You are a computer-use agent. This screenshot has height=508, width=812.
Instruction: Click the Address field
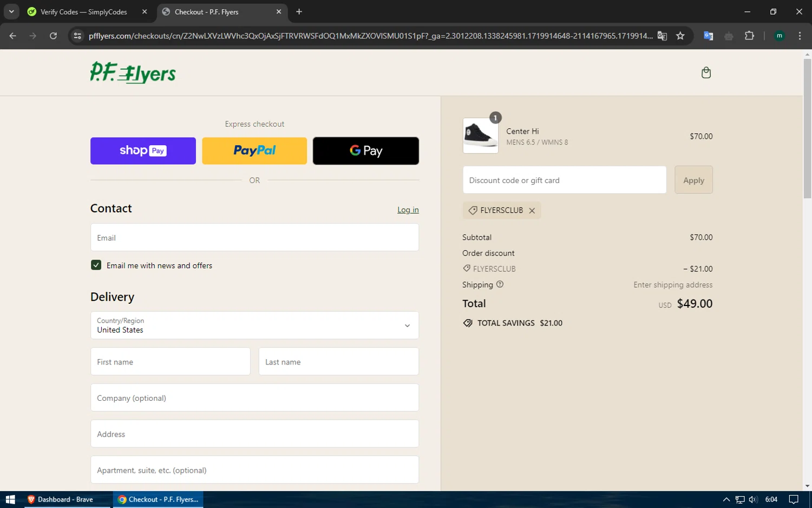254,434
